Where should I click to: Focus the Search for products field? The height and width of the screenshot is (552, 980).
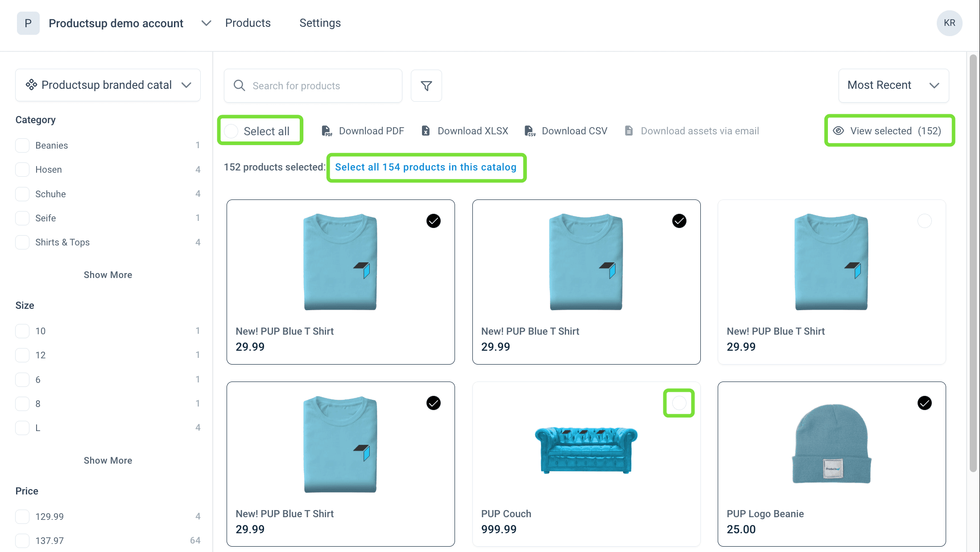tap(313, 86)
